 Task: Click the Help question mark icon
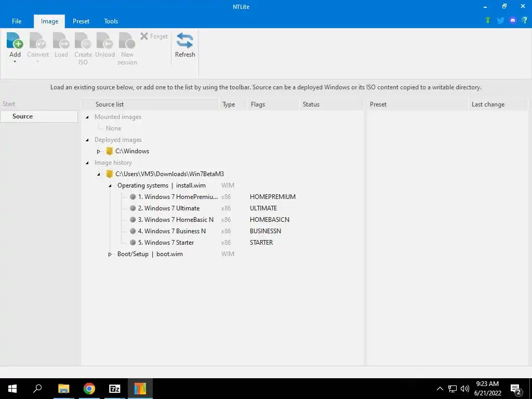click(x=525, y=20)
